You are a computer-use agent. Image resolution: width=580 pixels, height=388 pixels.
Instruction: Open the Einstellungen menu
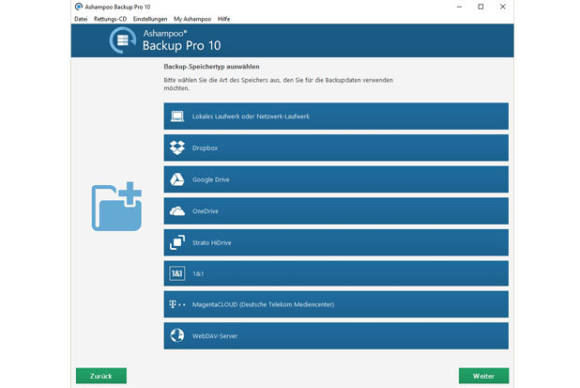pos(150,19)
